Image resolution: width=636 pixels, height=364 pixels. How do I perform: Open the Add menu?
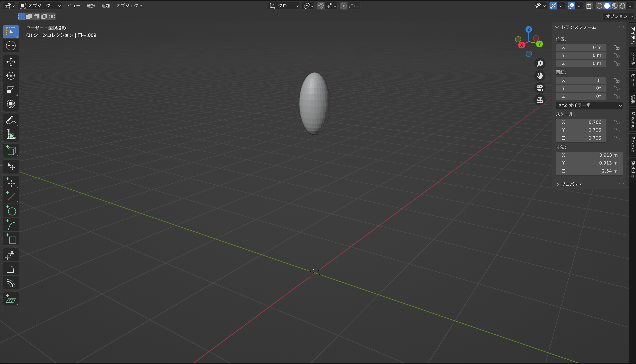click(x=106, y=5)
